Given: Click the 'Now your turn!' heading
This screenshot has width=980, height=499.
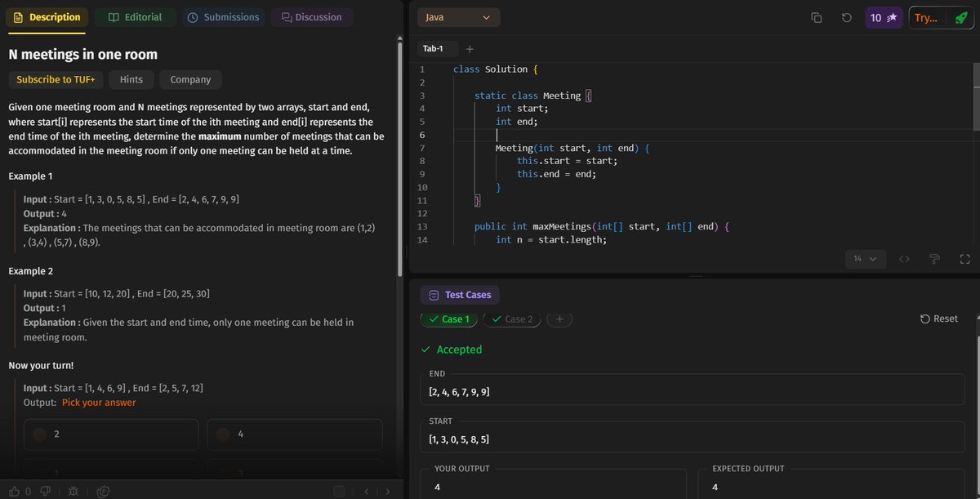Looking at the screenshot, I should point(41,365).
